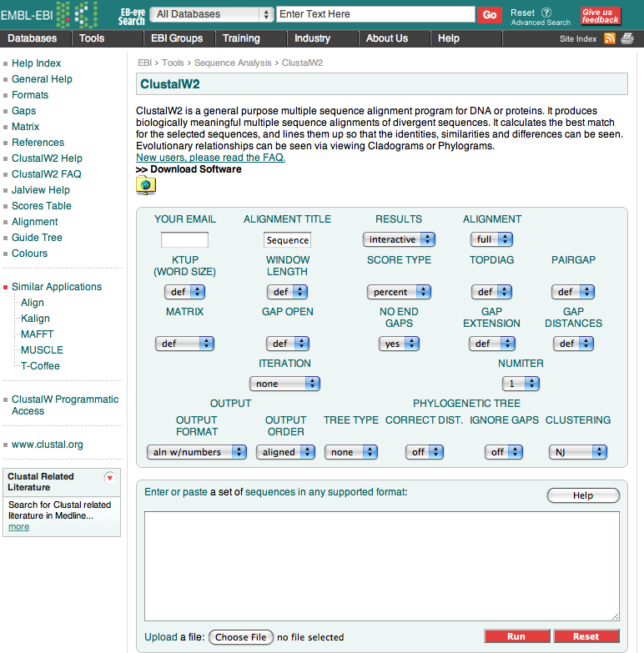Screen dimensions: 644x653
Task: Click the YOUR EMAIL input field
Action: [x=184, y=240]
